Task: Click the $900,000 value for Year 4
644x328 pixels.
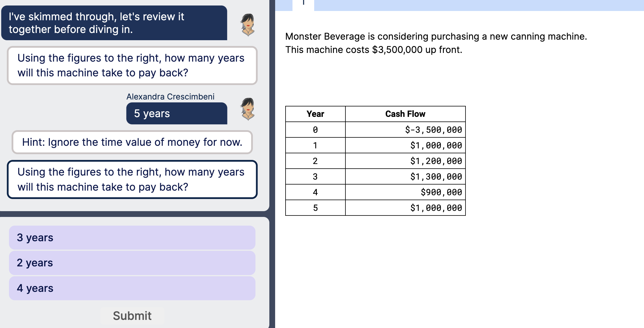Action: click(441, 192)
